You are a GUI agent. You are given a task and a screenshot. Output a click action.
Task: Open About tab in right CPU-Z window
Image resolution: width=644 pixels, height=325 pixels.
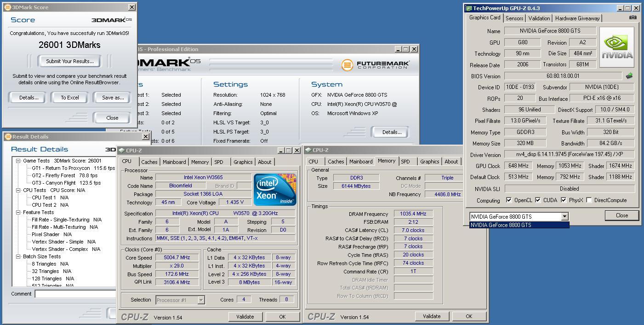[x=451, y=162]
